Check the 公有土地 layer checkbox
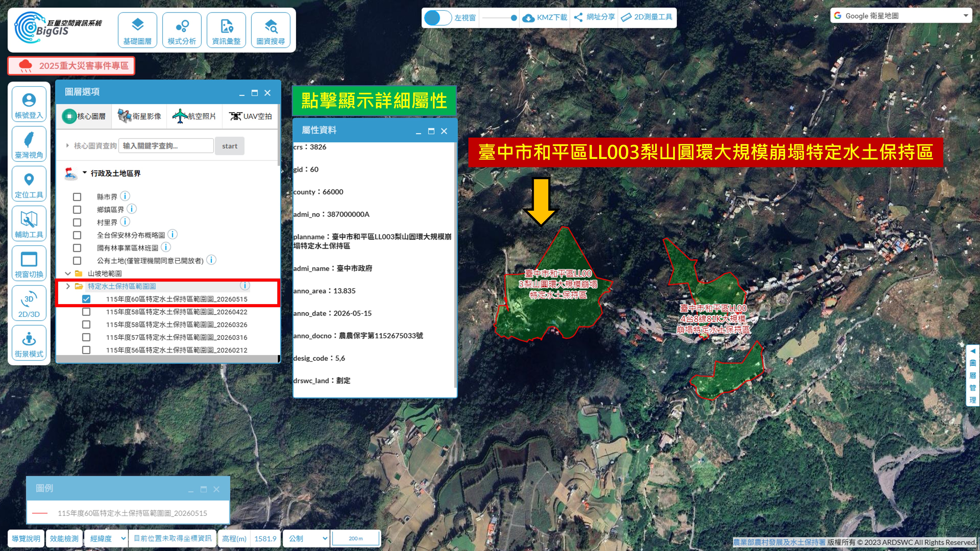The image size is (980, 551). point(77,261)
